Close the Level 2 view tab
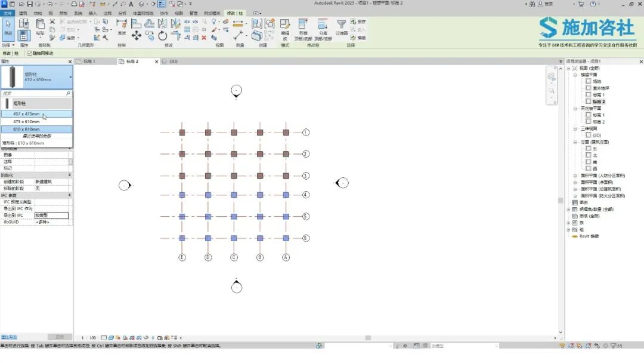This screenshot has width=644, height=363. pos(156,61)
